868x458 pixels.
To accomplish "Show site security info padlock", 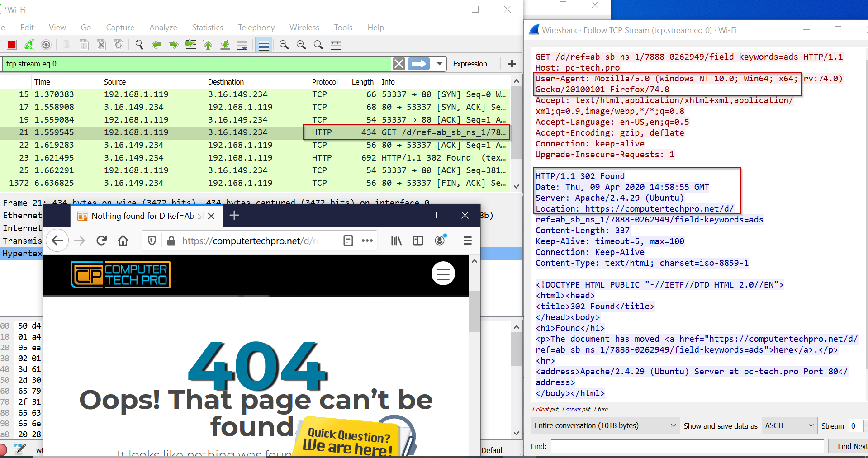I will coord(171,241).
